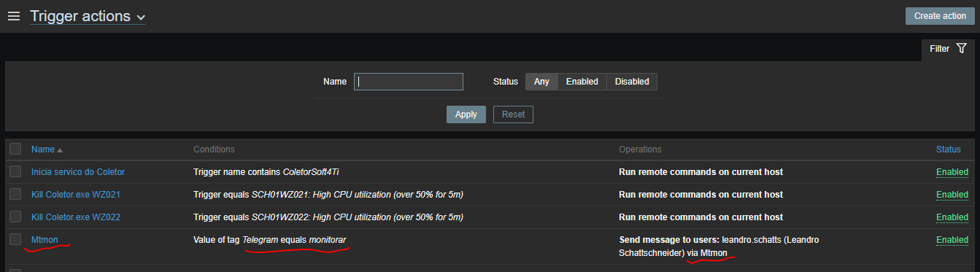Click the Conditions column header
This screenshot has height=272, width=980.
pyautogui.click(x=214, y=149)
